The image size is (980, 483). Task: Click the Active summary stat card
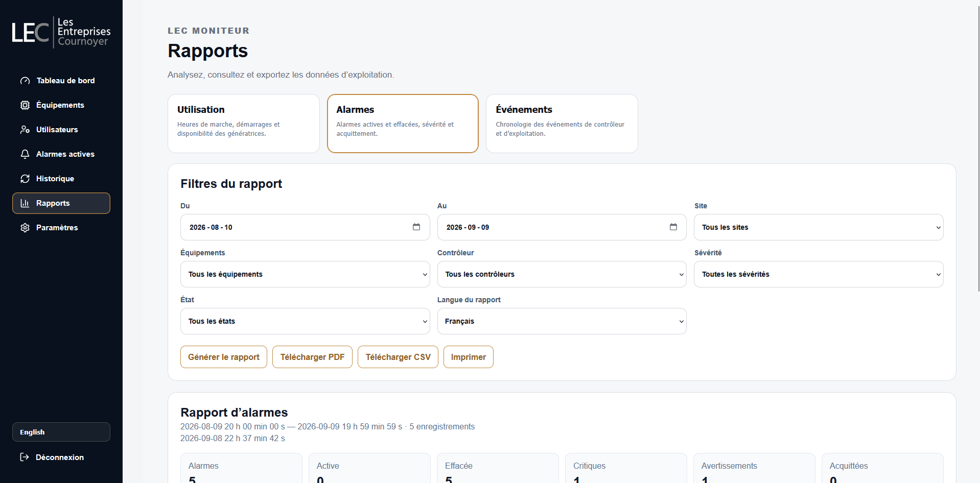pyautogui.click(x=369, y=468)
